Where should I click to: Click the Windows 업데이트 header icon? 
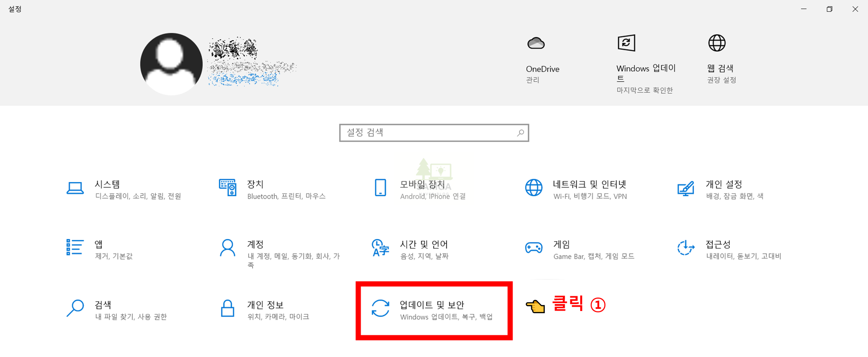[626, 43]
